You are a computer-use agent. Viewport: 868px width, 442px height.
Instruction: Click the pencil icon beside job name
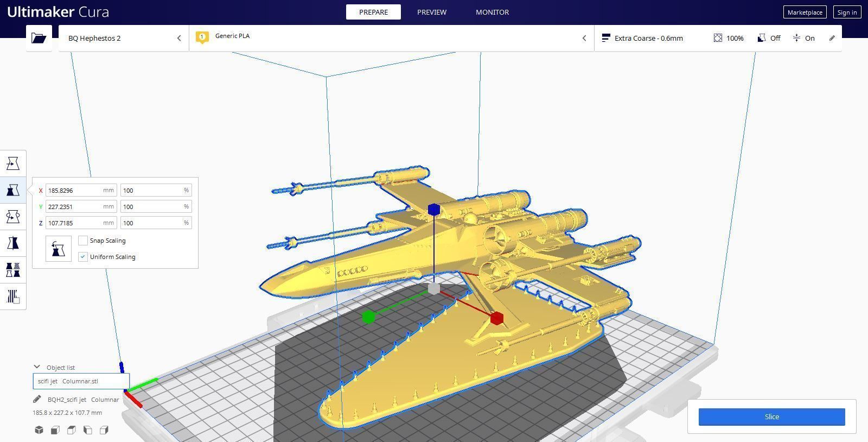[x=37, y=399]
